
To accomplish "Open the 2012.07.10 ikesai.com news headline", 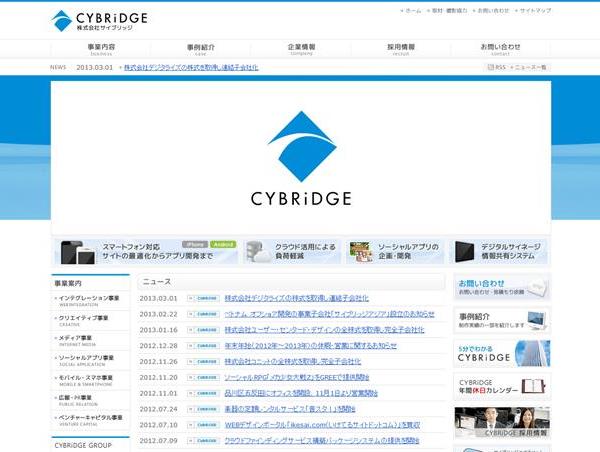I will coord(322,425).
